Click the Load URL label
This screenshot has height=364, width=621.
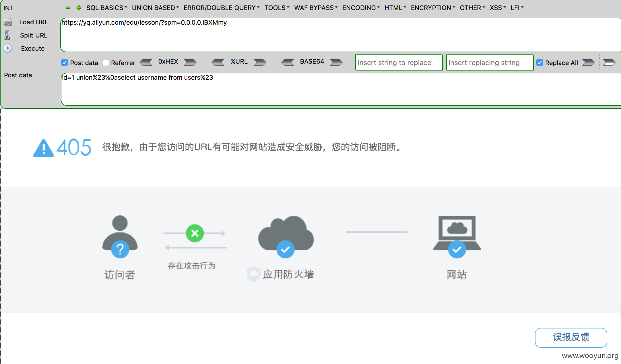coord(34,22)
